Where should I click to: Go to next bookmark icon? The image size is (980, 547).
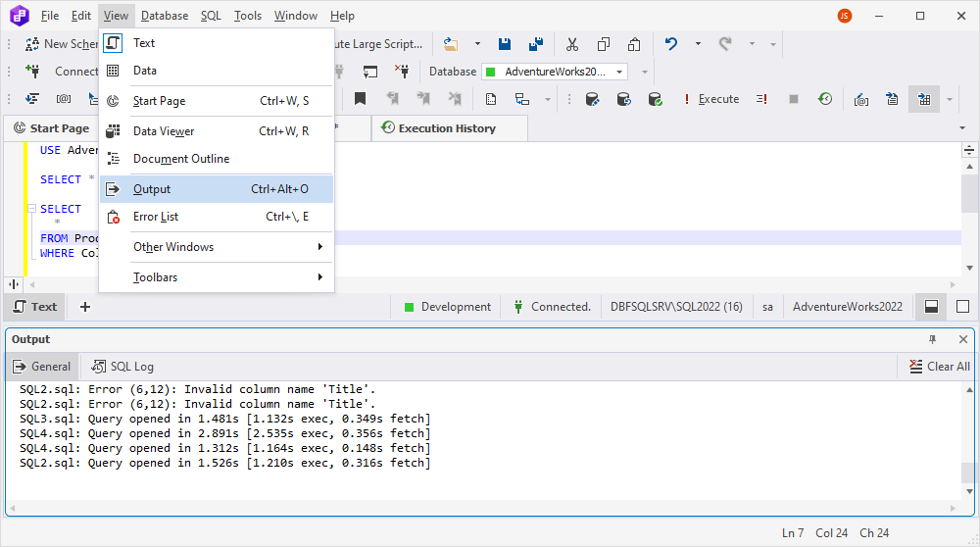(423, 99)
